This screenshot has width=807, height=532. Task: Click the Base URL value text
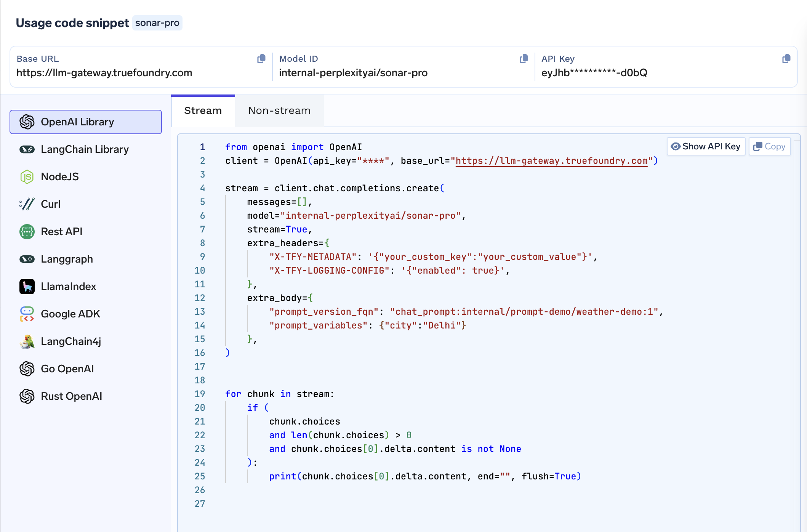104,73
